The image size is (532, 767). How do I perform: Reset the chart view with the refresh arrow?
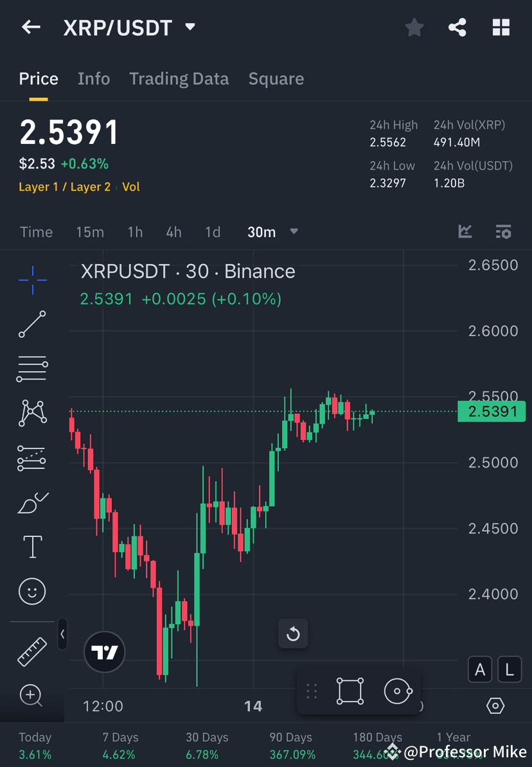pos(293,633)
